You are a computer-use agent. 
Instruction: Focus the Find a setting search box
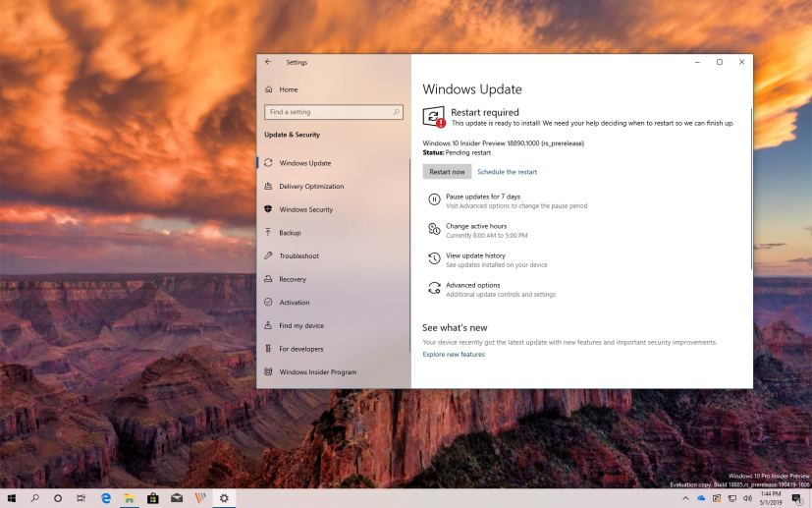[x=334, y=112]
